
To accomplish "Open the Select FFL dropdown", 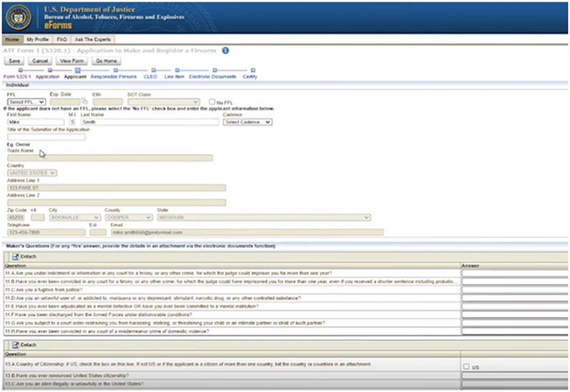I will click(26, 102).
